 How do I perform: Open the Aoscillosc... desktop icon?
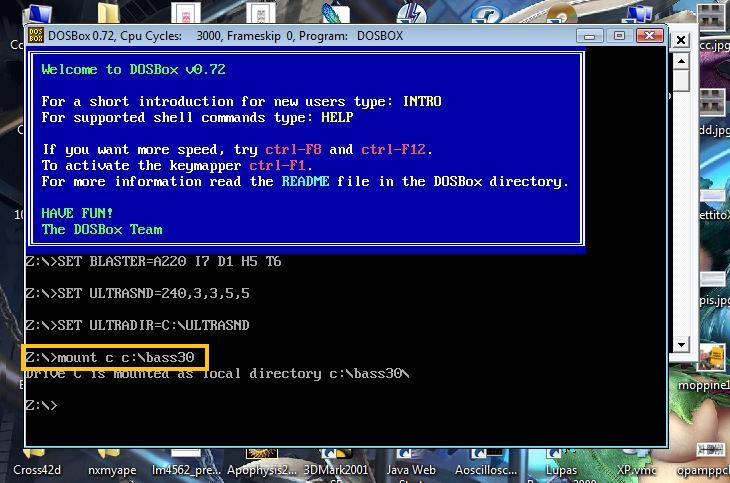click(x=486, y=463)
